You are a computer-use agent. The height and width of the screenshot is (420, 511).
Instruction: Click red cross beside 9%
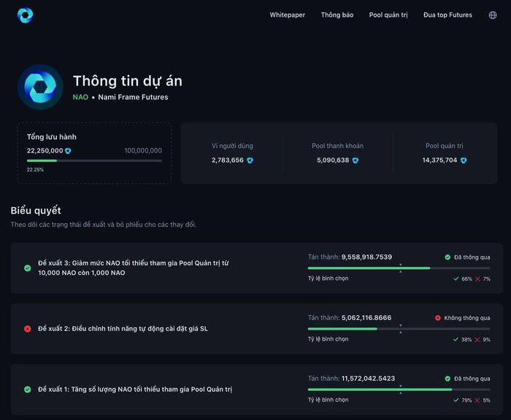pos(477,340)
